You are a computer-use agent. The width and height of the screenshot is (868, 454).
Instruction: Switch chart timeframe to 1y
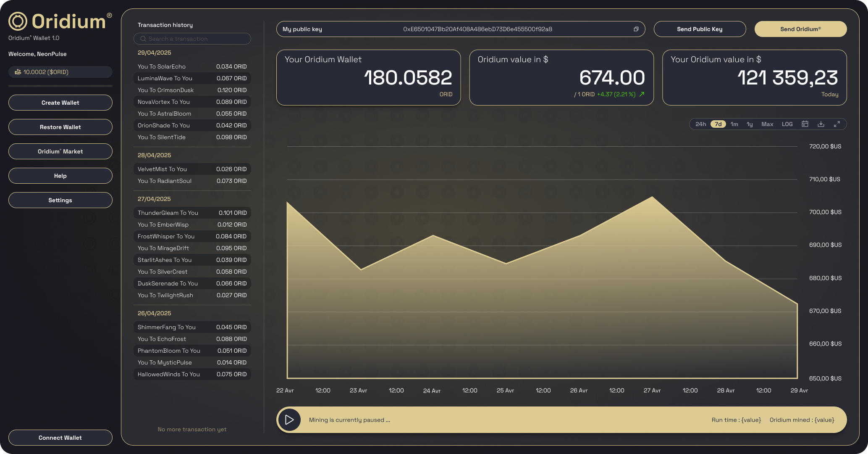click(750, 124)
